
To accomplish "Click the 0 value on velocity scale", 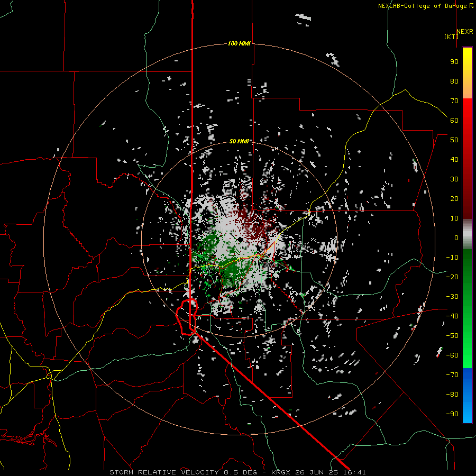I will click(456, 238).
